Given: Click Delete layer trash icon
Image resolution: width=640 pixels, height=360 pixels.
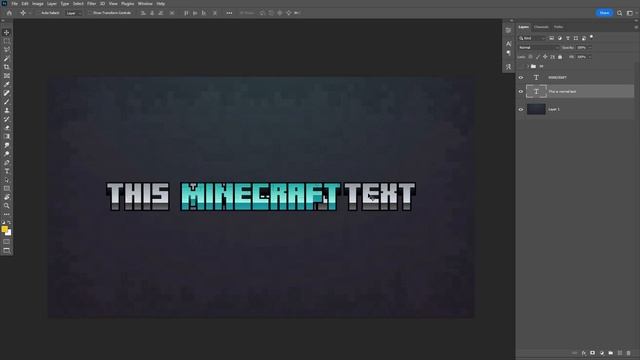Looking at the screenshot, I should pos(629,353).
